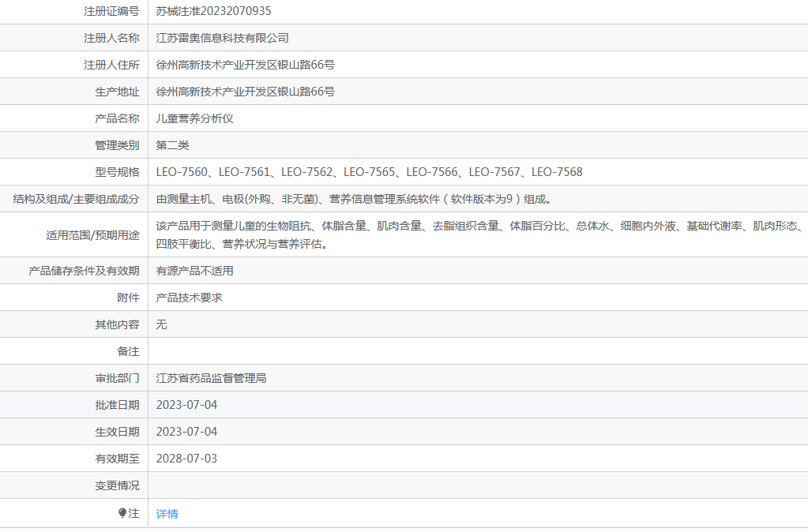Click the 有效期至 label
The image size is (808, 532).
click(x=117, y=459)
